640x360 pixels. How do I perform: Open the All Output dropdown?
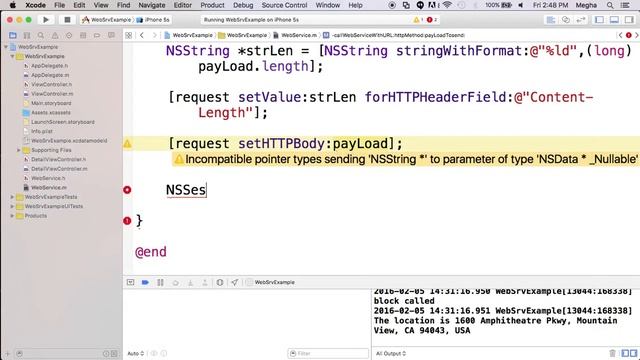click(391, 353)
